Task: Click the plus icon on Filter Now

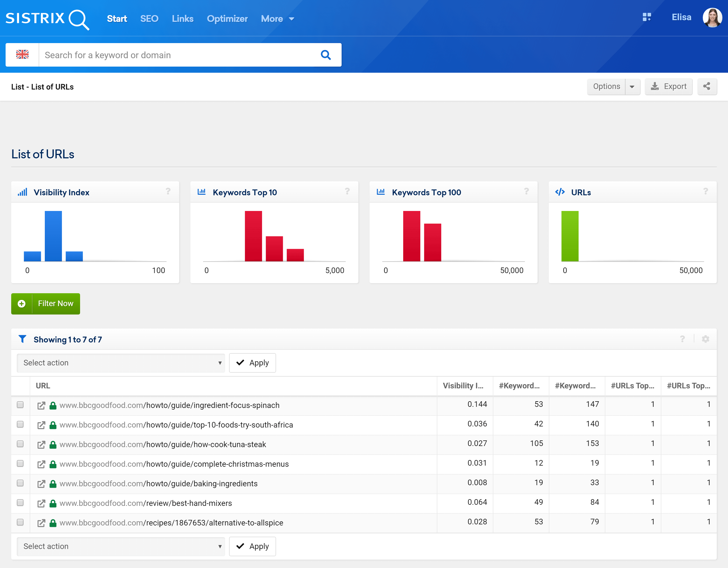Action: pos(22,304)
